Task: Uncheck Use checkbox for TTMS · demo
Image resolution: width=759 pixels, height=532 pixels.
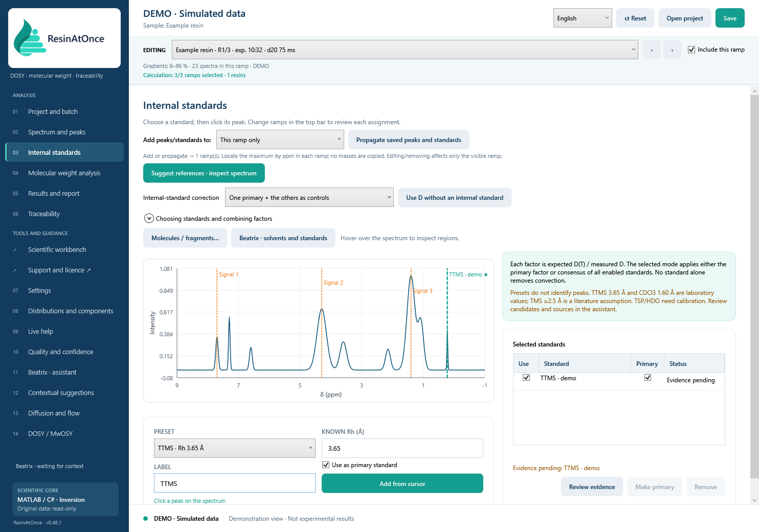Action: tap(526, 378)
